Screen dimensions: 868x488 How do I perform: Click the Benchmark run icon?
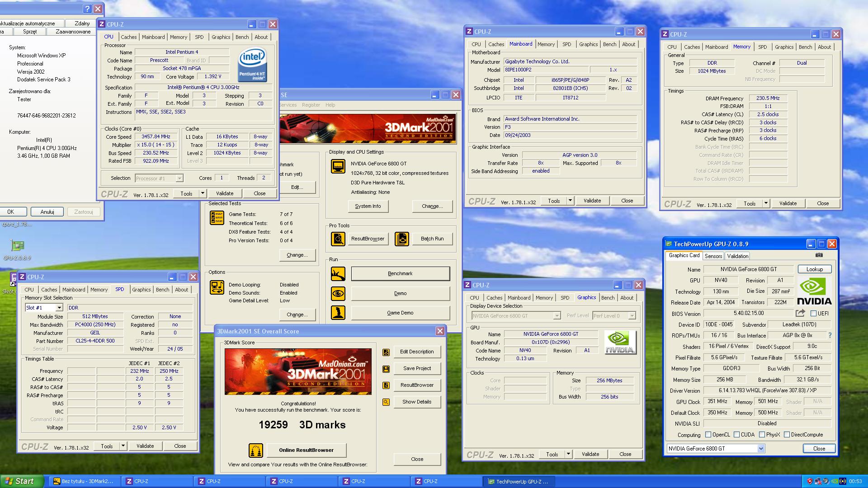(338, 273)
